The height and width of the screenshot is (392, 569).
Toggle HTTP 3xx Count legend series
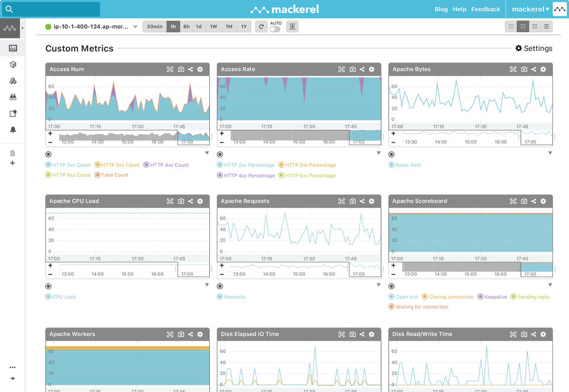pos(117,165)
